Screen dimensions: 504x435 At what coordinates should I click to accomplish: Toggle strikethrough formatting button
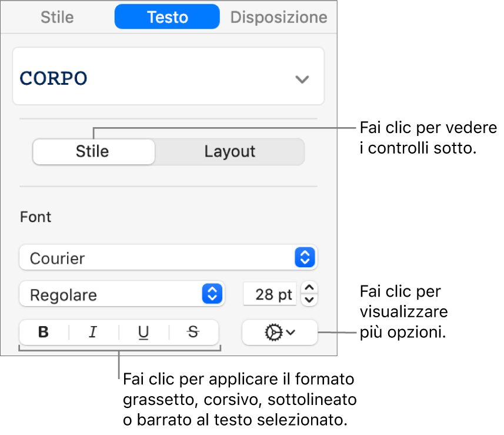click(193, 332)
